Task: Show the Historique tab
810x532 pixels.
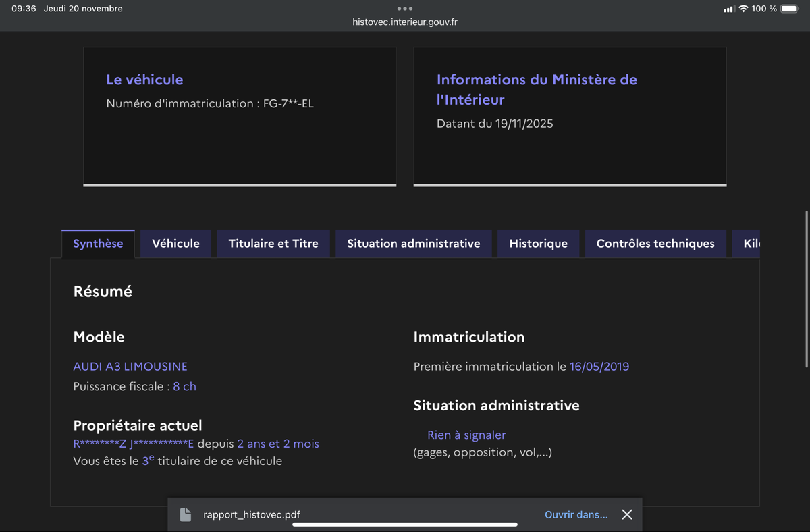Action: (538, 244)
